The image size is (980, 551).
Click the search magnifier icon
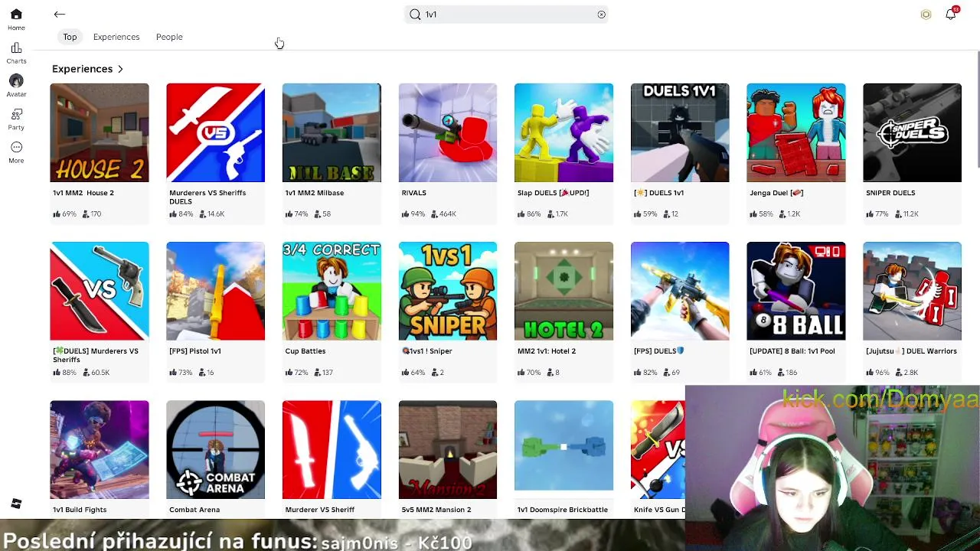pos(415,14)
